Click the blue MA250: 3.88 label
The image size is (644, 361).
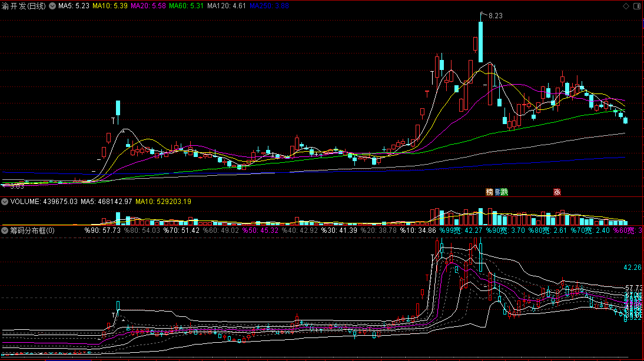click(270, 6)
